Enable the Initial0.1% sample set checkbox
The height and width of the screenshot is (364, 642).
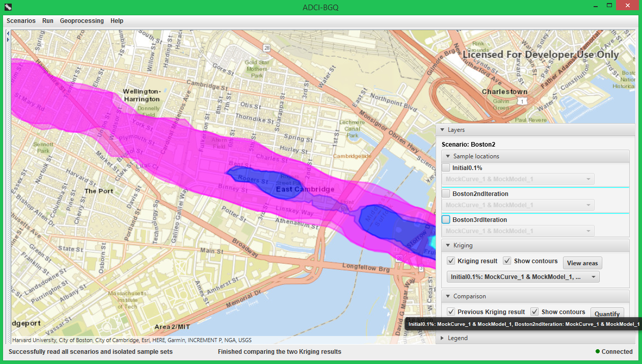click(446, 167)
